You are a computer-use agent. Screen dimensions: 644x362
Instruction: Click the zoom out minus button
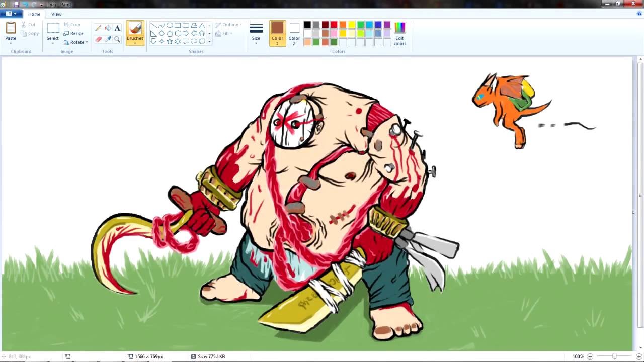(590, 356)
